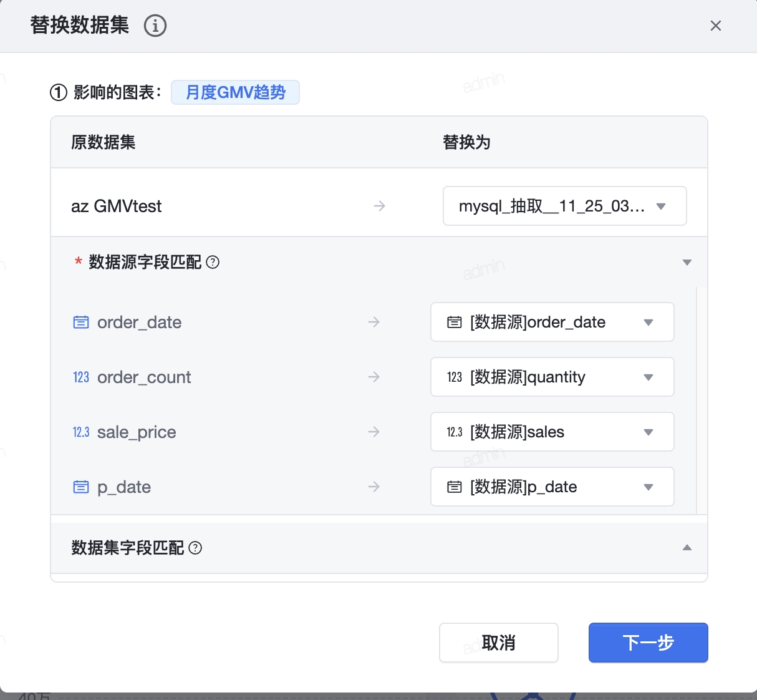This screenshot has width=757, height=700.
Task: Click help icon next to 数据源字段匹配
Action: pyautogui.click(x=213, y=262)
